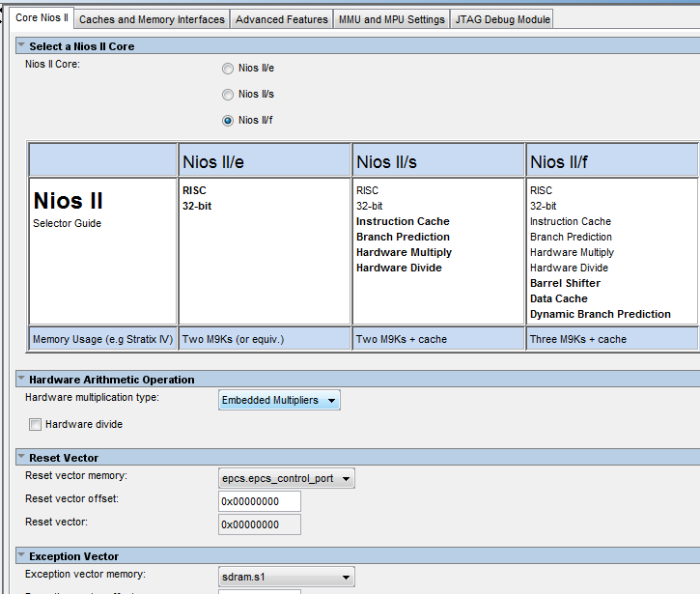Select the Nios II/s core option

click(228, 95)
